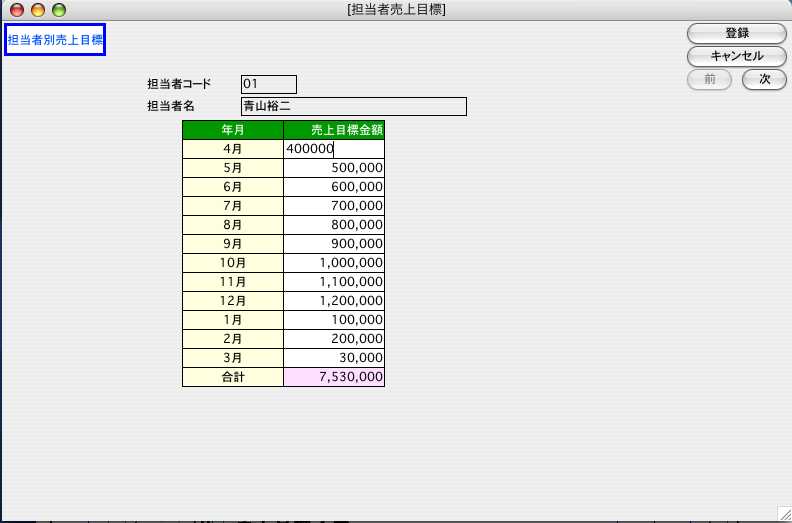Select the 3月 amount 30,000
This screenshot has height=523, width=792.
pyautogui.click(x=334, y=358)
